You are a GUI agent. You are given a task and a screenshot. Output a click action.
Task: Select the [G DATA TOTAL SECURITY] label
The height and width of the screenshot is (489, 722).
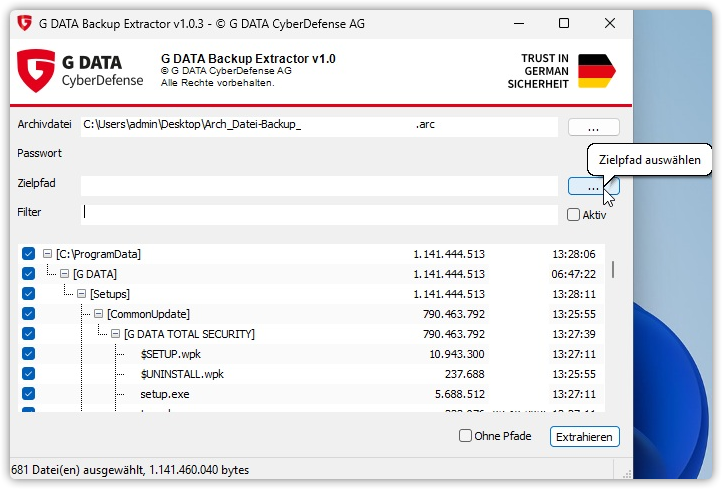[189, 334]
